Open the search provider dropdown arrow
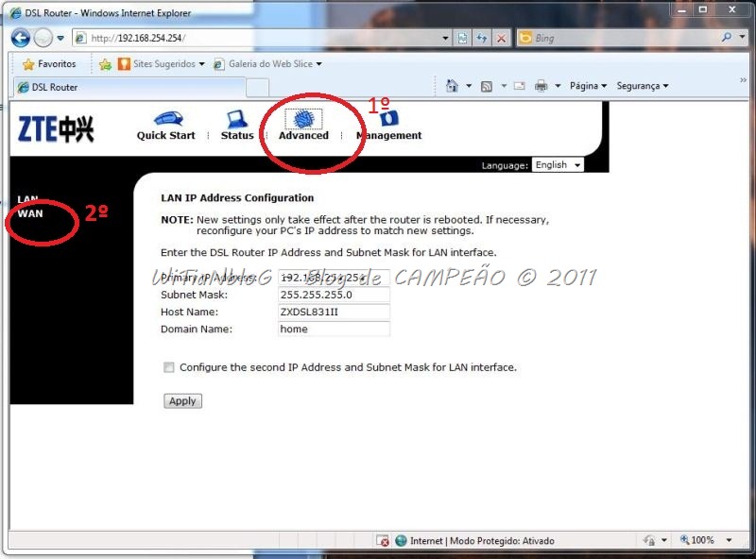This screenshot has height=559, width=756. tap(742, 37)
